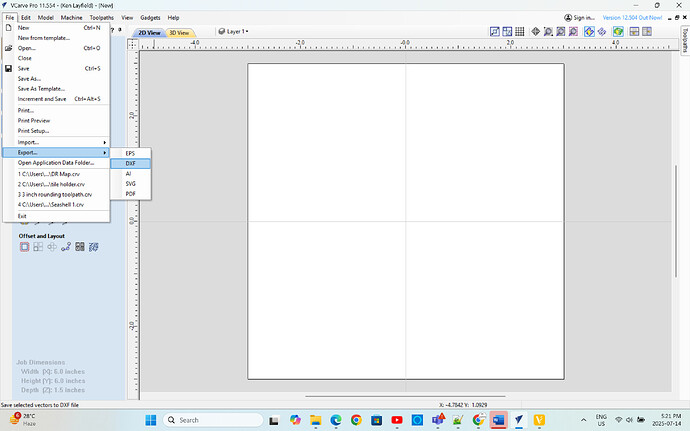
Task: Click the Sign in account icon
Action: [x=568, y=18]
